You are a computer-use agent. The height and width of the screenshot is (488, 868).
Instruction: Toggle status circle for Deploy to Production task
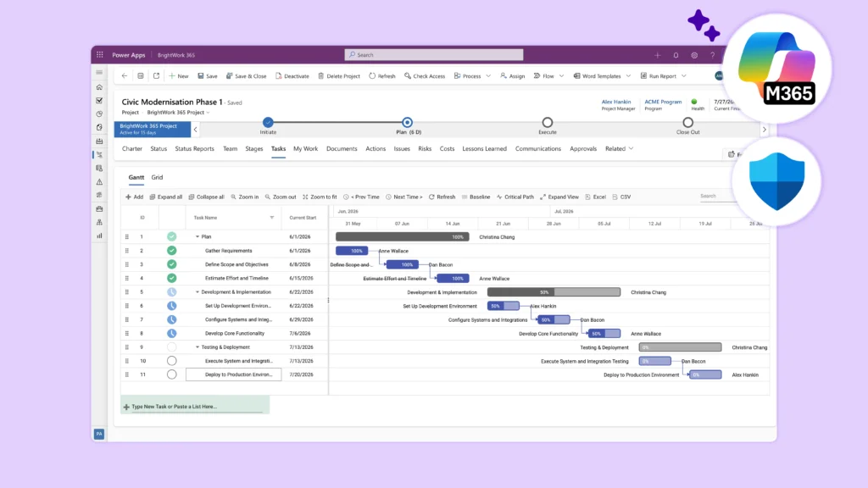point(171,374)
